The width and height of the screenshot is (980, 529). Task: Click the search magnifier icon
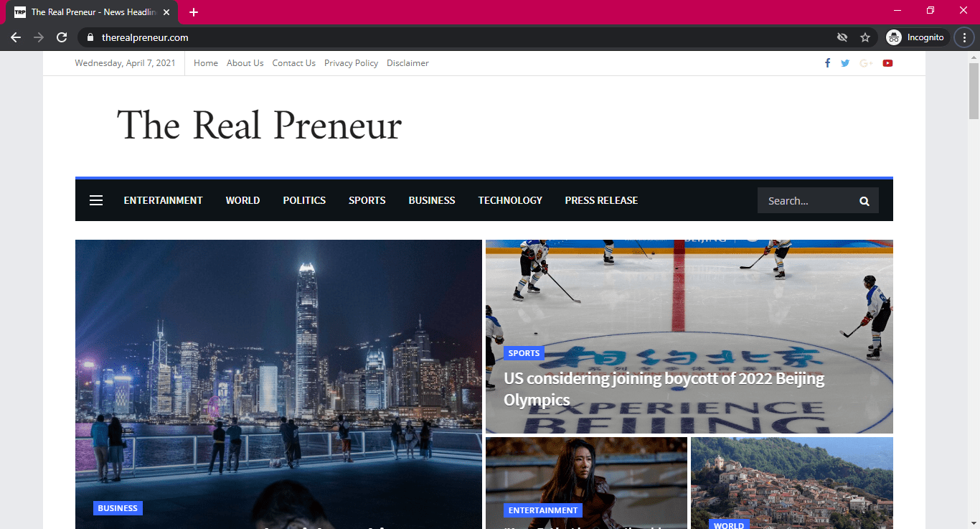(x=864, y=201)
